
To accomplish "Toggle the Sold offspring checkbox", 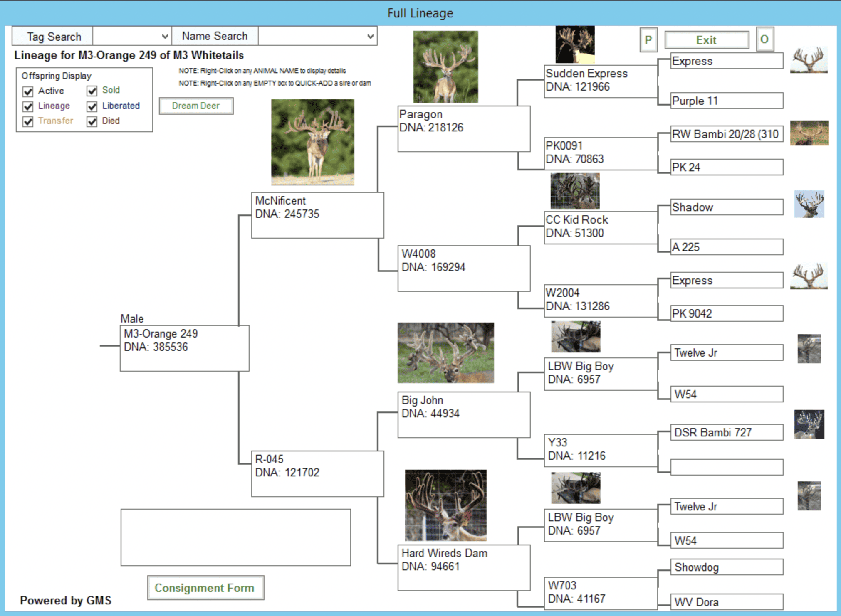I will pyautogui.click(x=92, y=91).
